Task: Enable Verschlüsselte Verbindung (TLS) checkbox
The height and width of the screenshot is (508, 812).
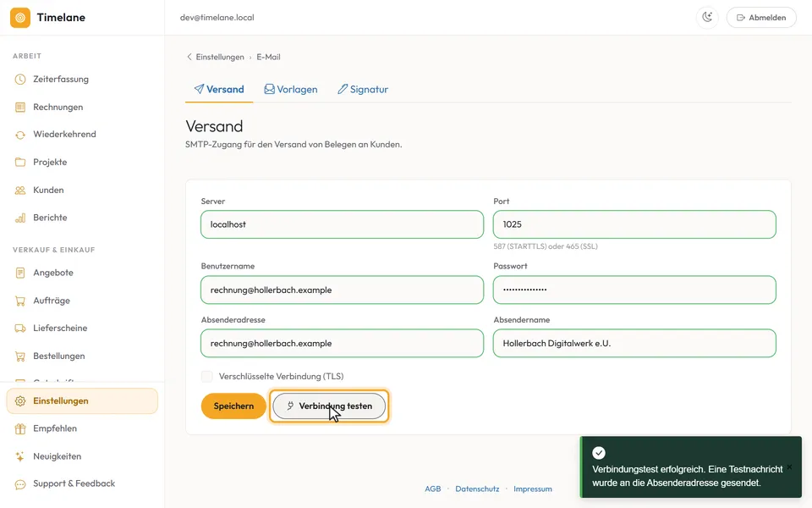Action: click(206, 376)
